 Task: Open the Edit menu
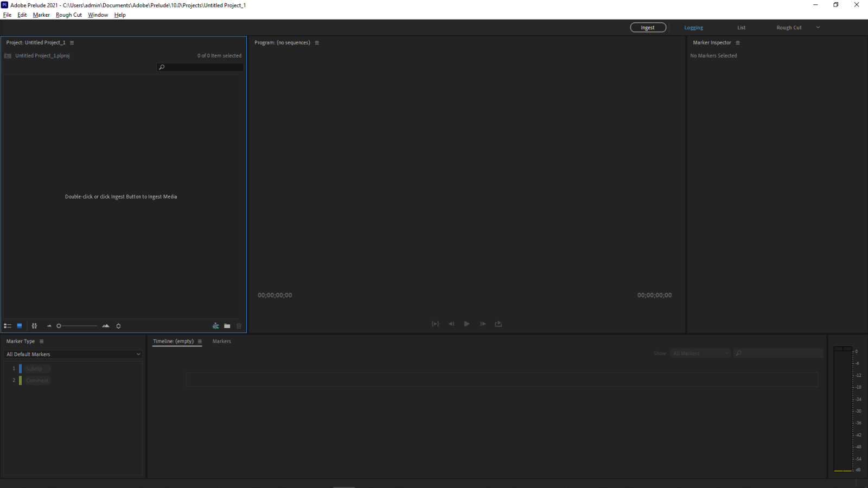[22, 15]
